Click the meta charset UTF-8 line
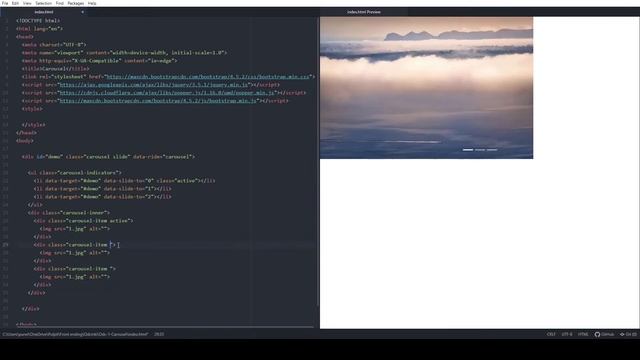This screenshot has height=360, width=640. tap(54, 44)
